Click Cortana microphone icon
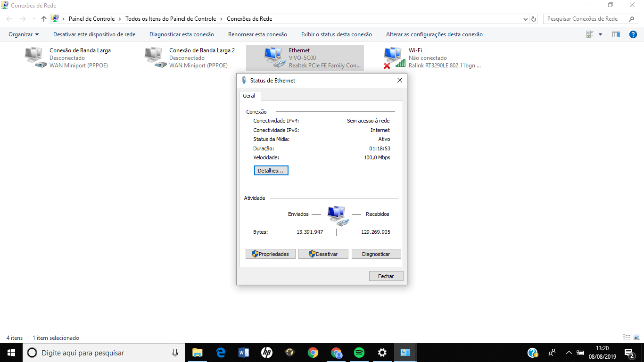 tap(175, 353)
